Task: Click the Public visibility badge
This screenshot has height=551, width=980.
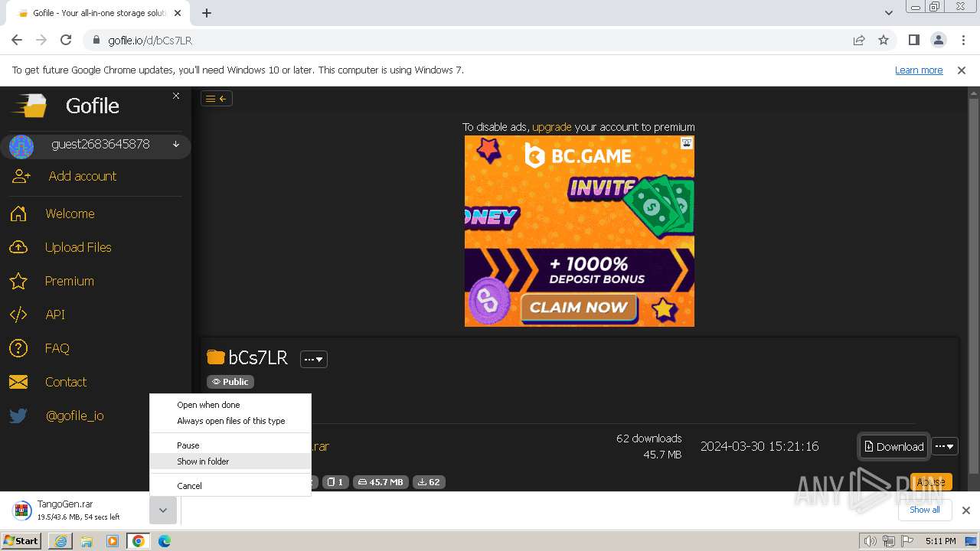Action: point(230,382)
